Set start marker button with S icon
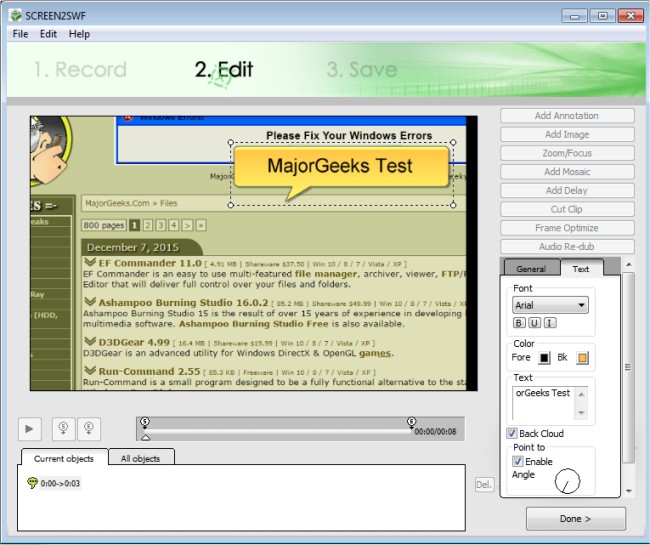Viewport: 650px width, 545px height. [x=63, y=429]
